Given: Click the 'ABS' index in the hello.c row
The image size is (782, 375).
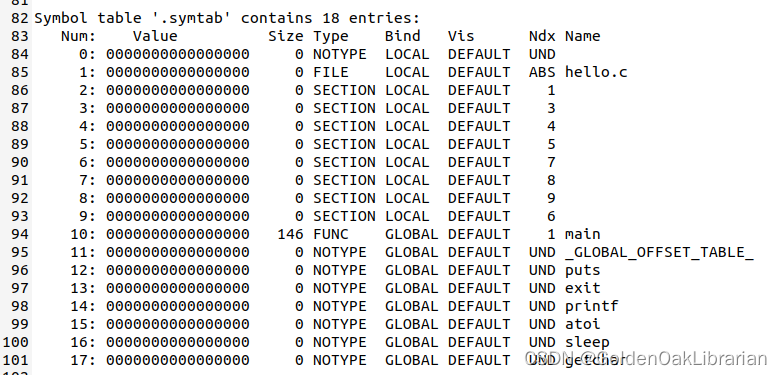Looking at the screenshot, I should coord(542,72).
